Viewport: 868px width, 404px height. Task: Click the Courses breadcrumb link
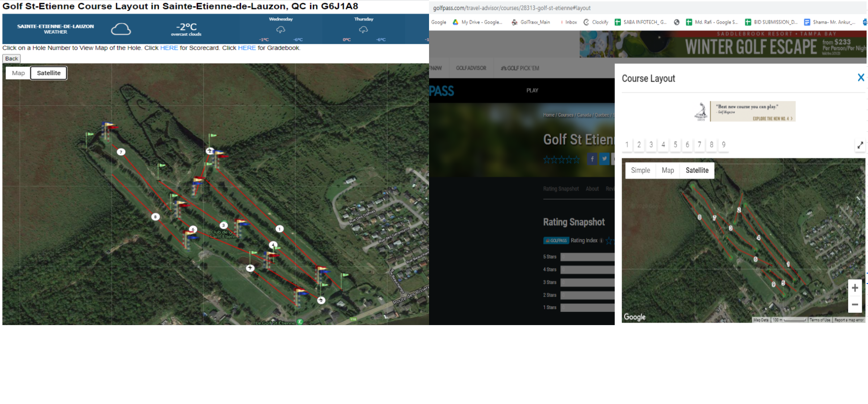[x=566, y=115]
